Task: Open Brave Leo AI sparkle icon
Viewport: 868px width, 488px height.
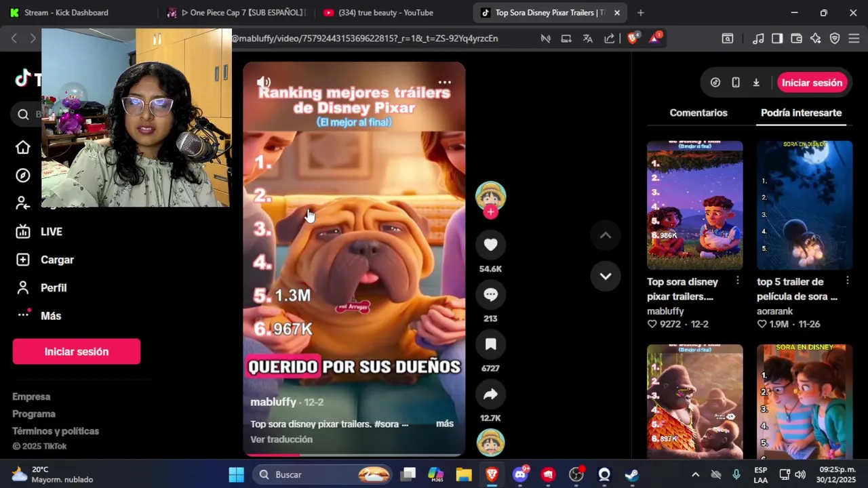Action: coord(815,39)
